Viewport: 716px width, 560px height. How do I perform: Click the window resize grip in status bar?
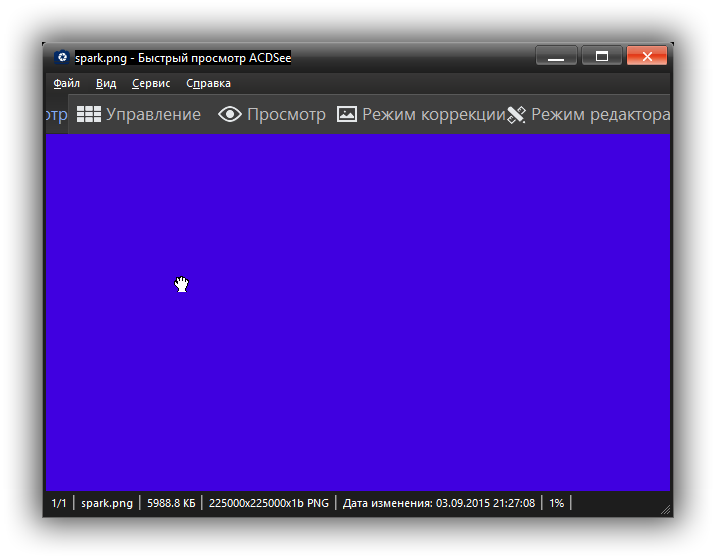pos(666,510)
